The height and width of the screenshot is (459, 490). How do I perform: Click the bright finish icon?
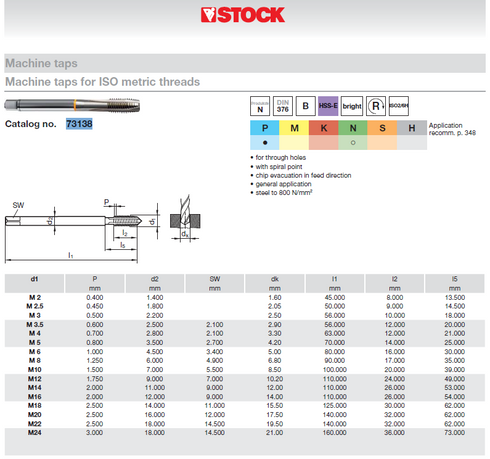[x=352, y=106]
